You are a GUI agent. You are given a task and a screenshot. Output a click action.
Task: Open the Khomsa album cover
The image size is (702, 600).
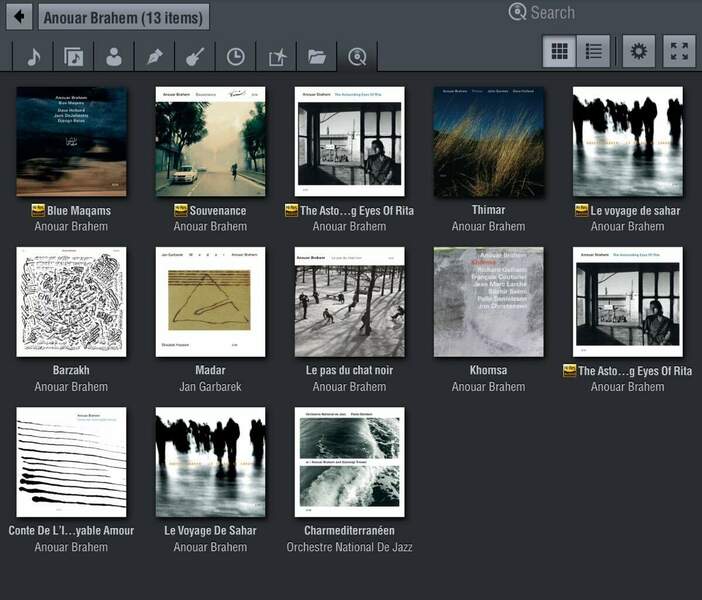[488, 301]
